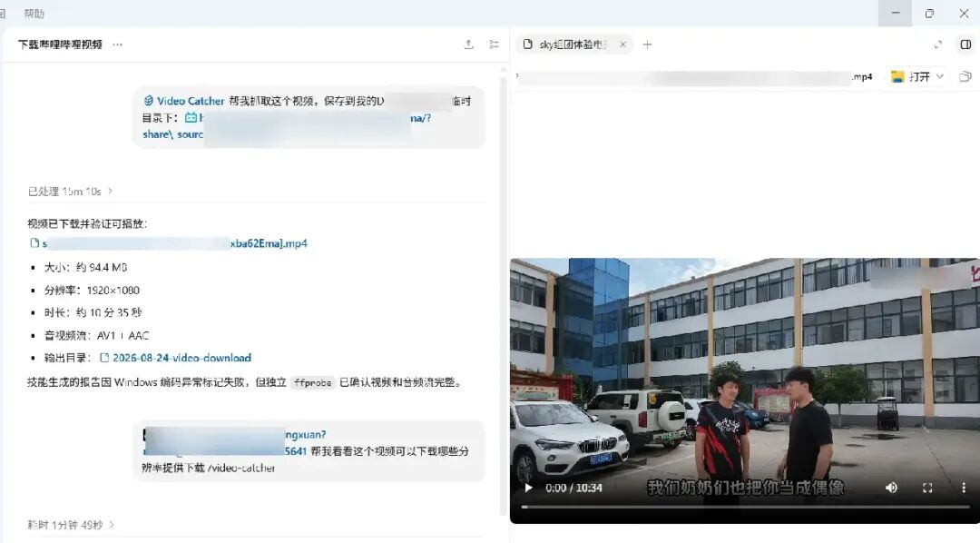Click the 时长: 约 10 分 35 秒 text
Image resolution: width=980 pixels, height=543 pixels.
[93, 312]
